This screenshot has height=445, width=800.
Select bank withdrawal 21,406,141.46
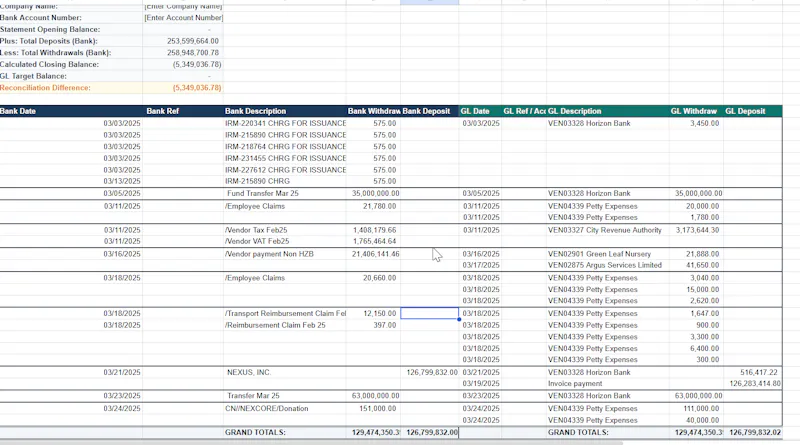coord(373,254)
